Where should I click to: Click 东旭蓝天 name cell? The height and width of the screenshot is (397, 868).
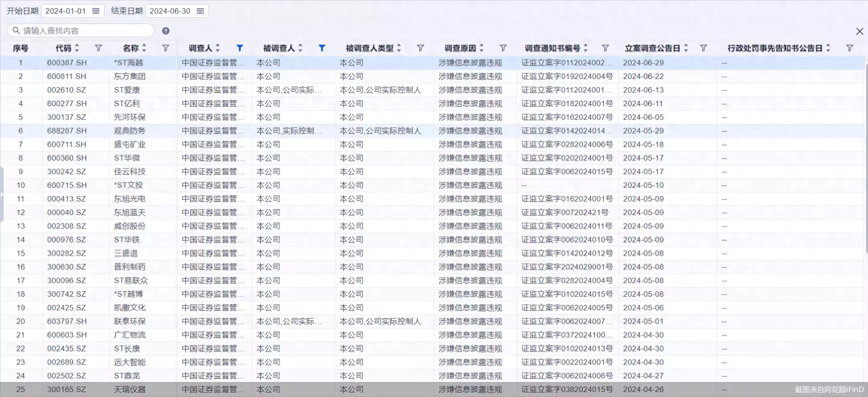[129, 212]
